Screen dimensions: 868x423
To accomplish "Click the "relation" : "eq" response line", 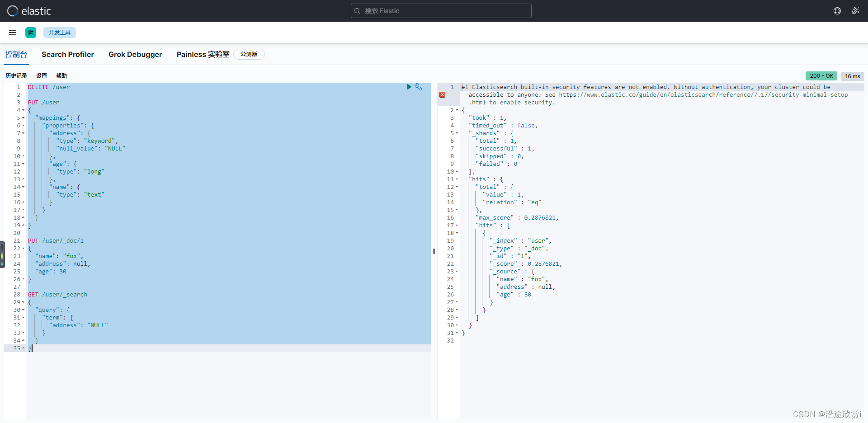I will pyautogui.click(x=512, y=202).
